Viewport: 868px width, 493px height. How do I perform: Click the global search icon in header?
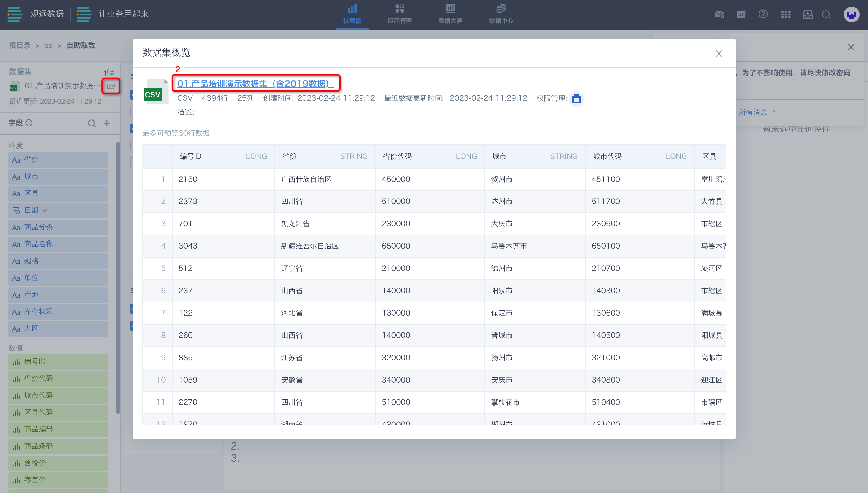[x=826, y=14]
